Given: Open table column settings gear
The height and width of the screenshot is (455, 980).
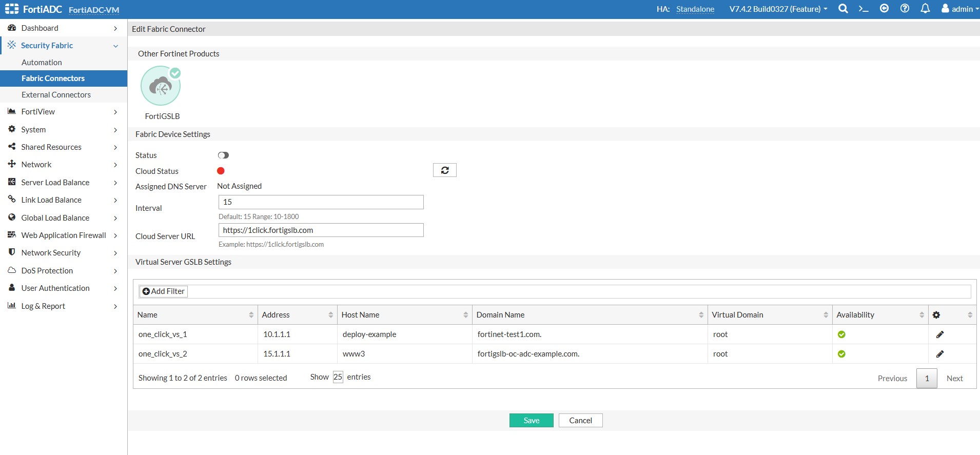Looking at the screenshot, I should coord(936,315).
